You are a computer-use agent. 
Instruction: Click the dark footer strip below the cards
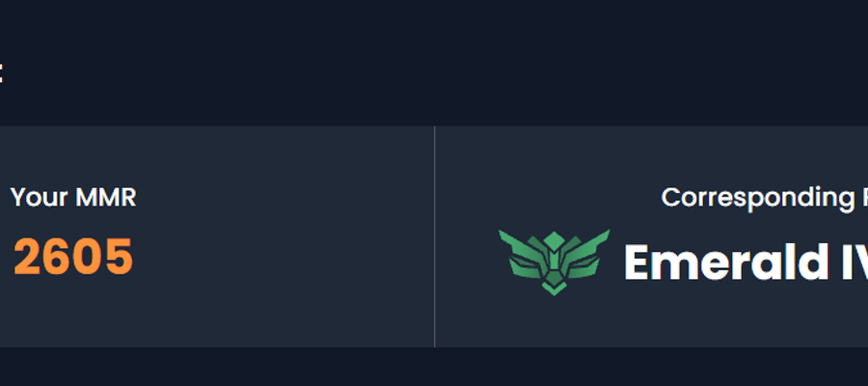(434, 367)
